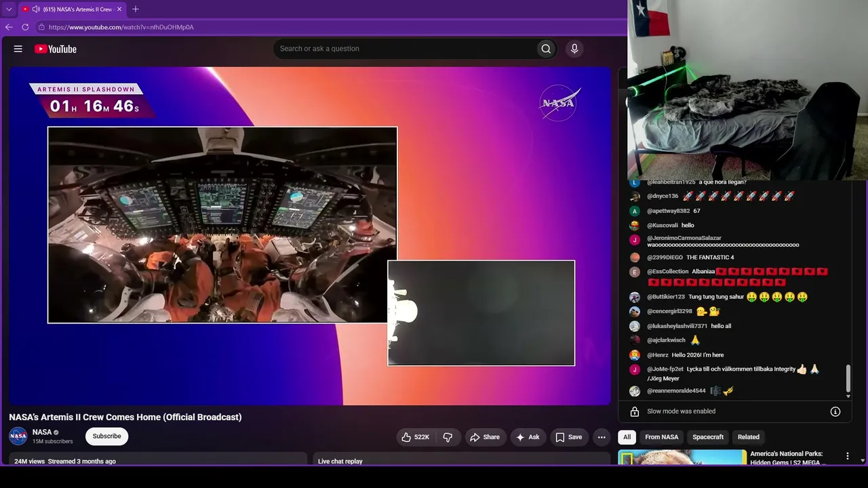868x488 pixels.
Task: Reload the page with refresh icon
Action: click(25, 27)
